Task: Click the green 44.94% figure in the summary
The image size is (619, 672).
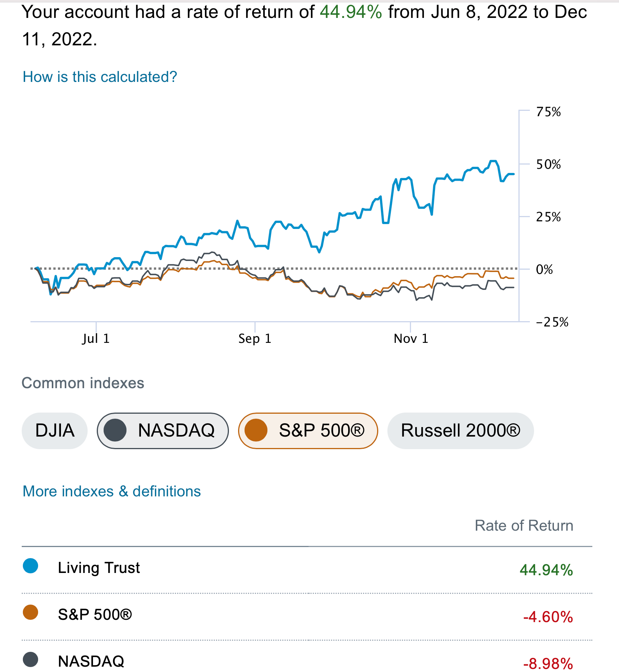Action: [x=351, y=12]
